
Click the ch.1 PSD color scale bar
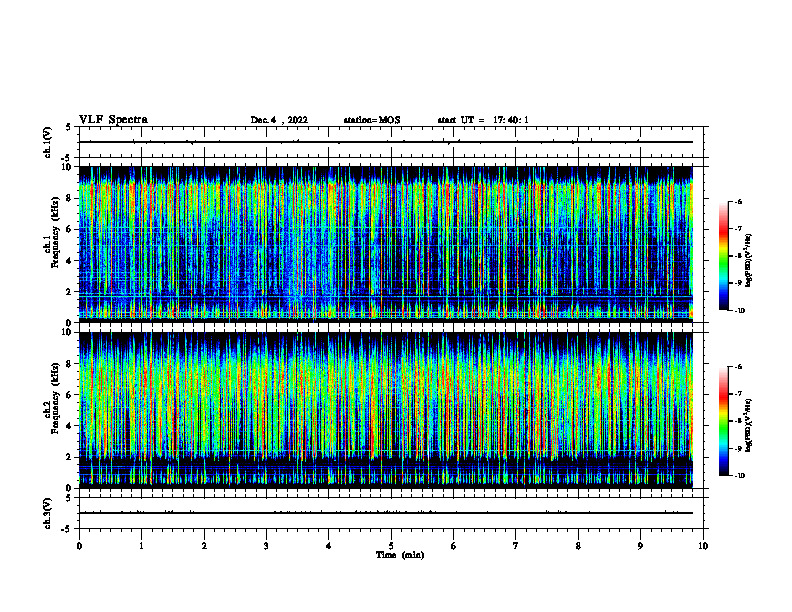point(723,256)
